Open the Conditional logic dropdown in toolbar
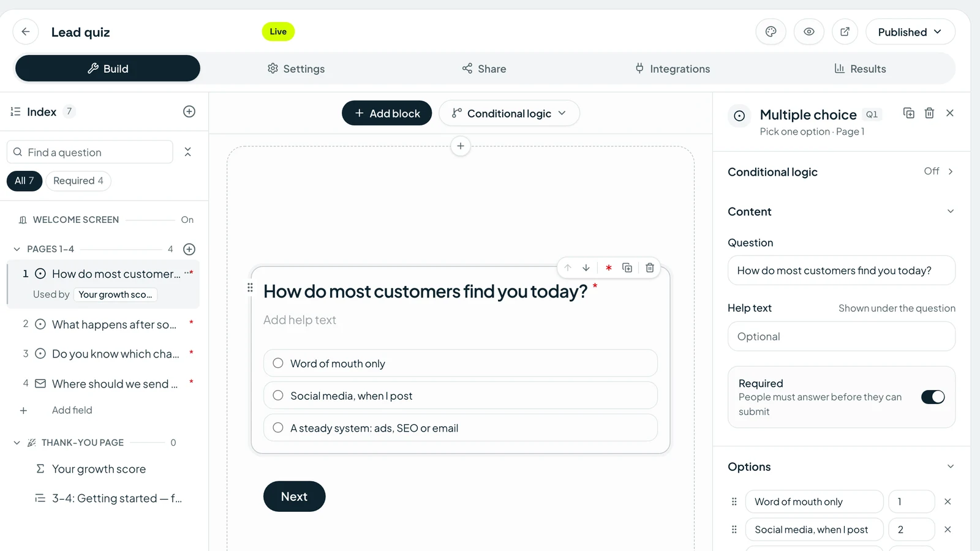The height and width of the screenshot is (551, 980). (x=509, y=113)
